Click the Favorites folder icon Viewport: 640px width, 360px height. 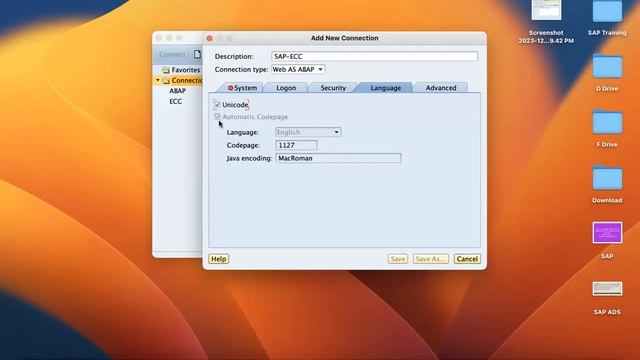165,70
